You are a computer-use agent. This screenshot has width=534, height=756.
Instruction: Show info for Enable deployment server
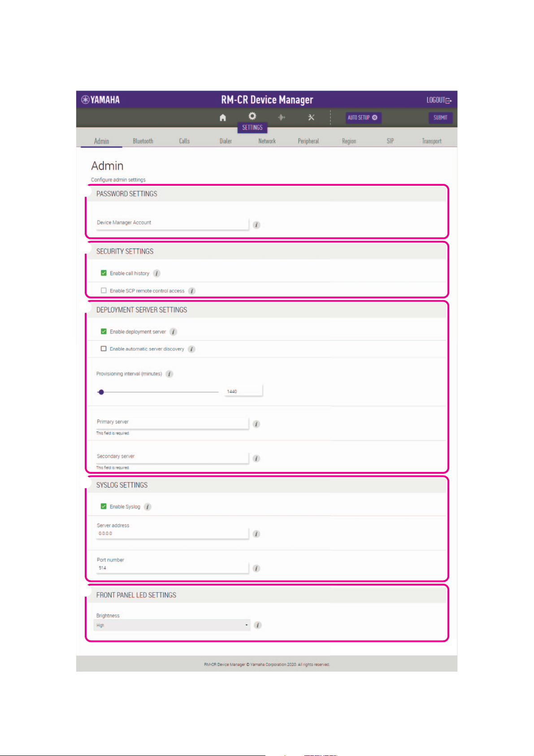pos(174,332)
